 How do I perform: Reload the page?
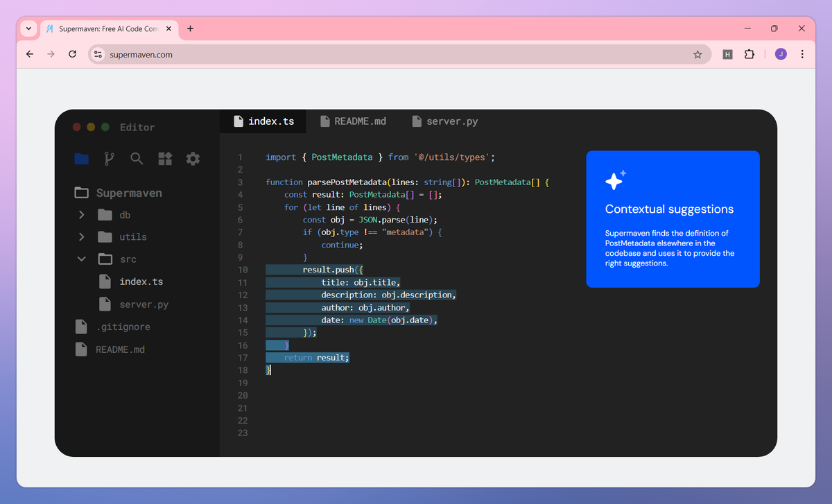[x=72, y=54]
